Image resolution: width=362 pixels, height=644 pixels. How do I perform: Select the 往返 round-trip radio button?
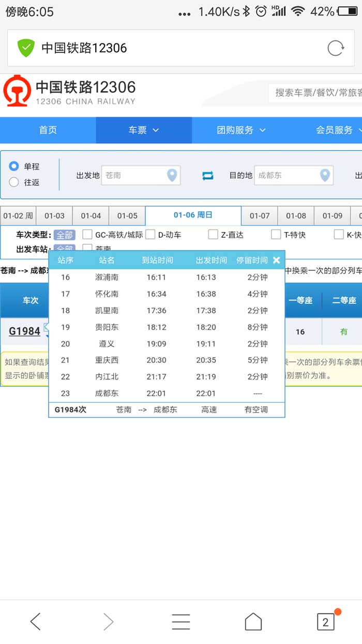pos(14,182)
